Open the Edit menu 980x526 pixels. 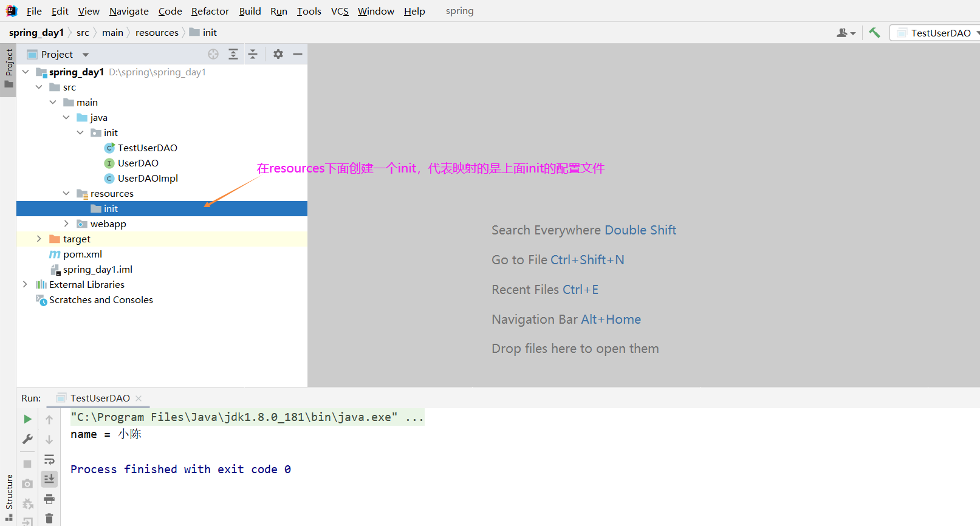pos(60,11)
